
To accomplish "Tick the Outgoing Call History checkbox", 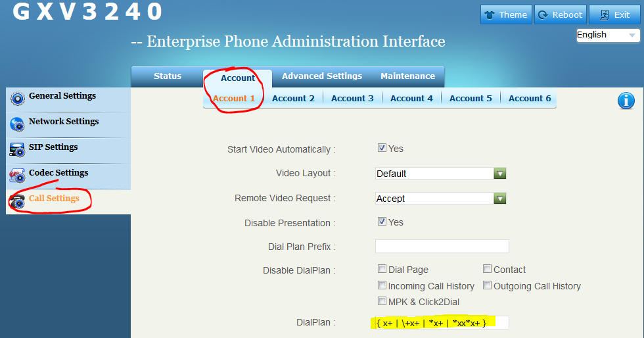I will point(487,285).
